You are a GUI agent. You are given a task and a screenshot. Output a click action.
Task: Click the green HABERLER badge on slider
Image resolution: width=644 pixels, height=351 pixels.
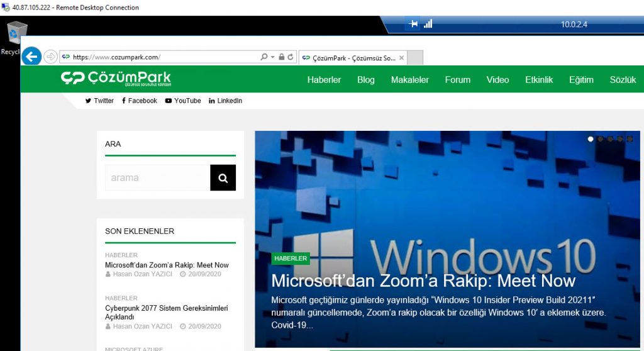click(291, 258)
